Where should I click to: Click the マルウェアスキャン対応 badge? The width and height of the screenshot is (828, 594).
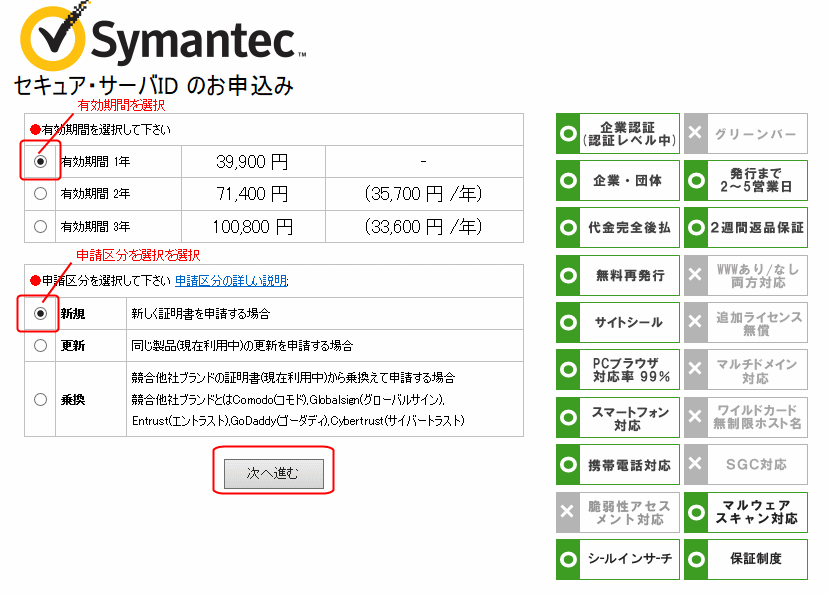(x=746, y=512)
